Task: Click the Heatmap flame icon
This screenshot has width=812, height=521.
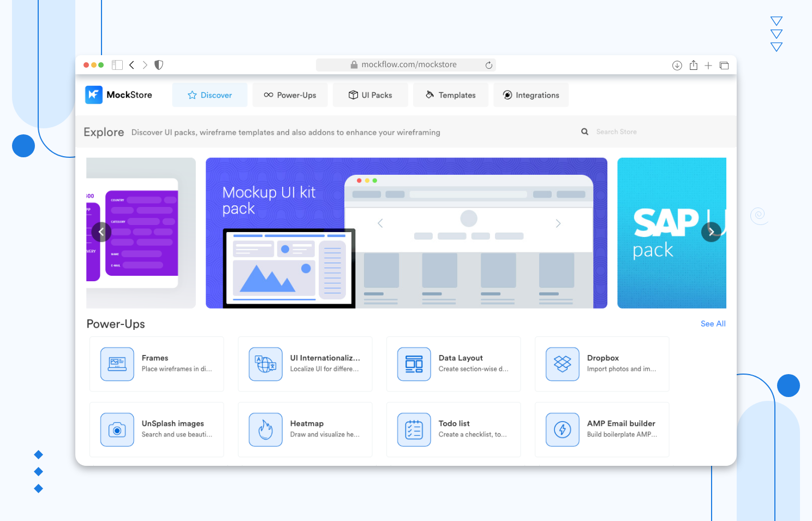Action: coord(266,430)
